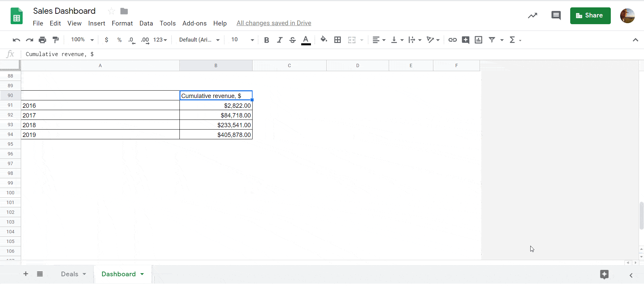Viewport: 644px width, 286px height.
Task: Open the Add-ons menu
Action: point(195,23)
